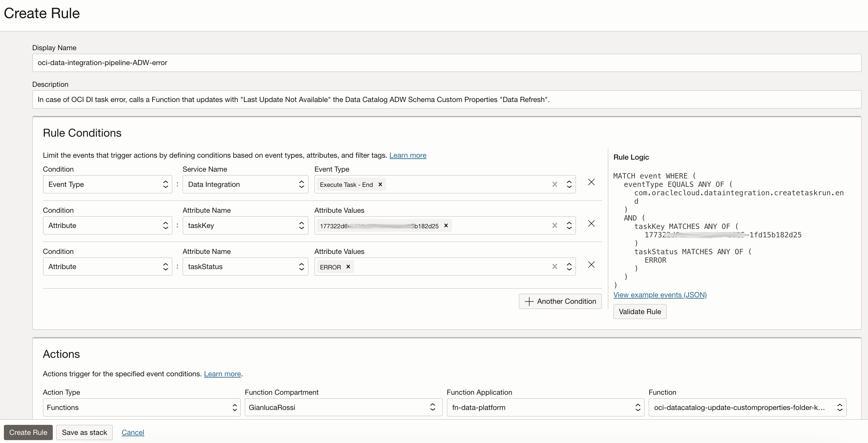Expand the taskKey attribute values list arrows
Viewport: 868px width, 443px height.
(569, 225)
